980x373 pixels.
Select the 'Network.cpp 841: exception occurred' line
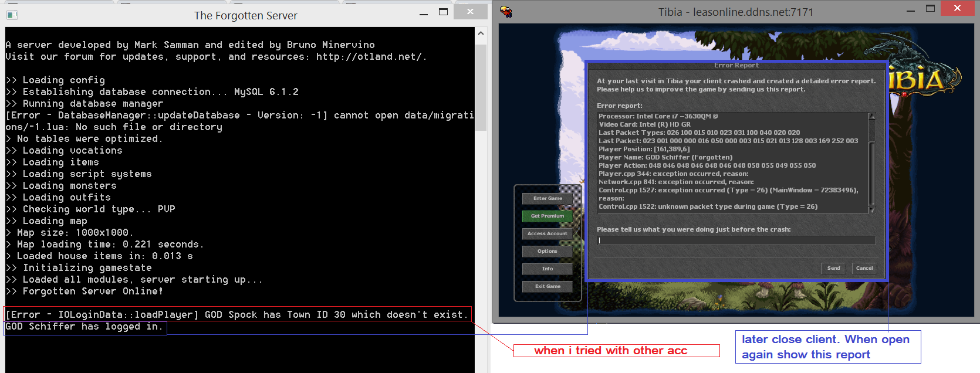pyautogui.click(x=676, y=182)
